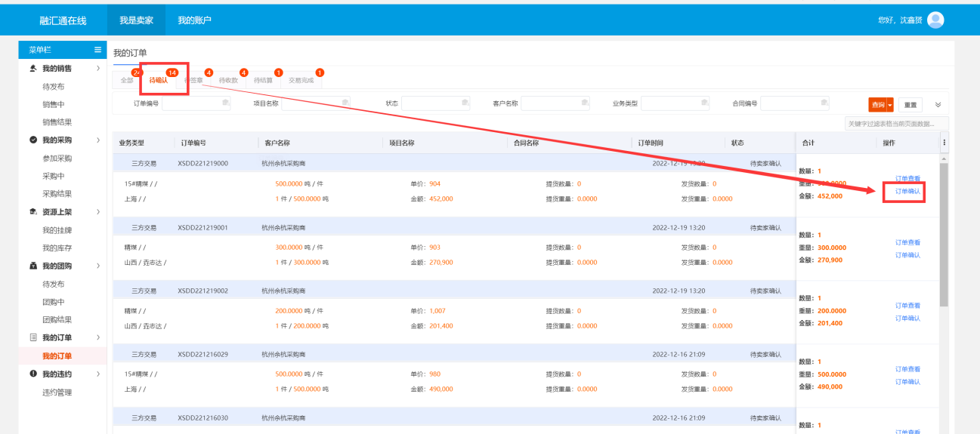Collapse the 菜单栏 with the hamburger icon
Image resolution: width=980 pixels, height=434 pixels.
[x=97, y=50]
